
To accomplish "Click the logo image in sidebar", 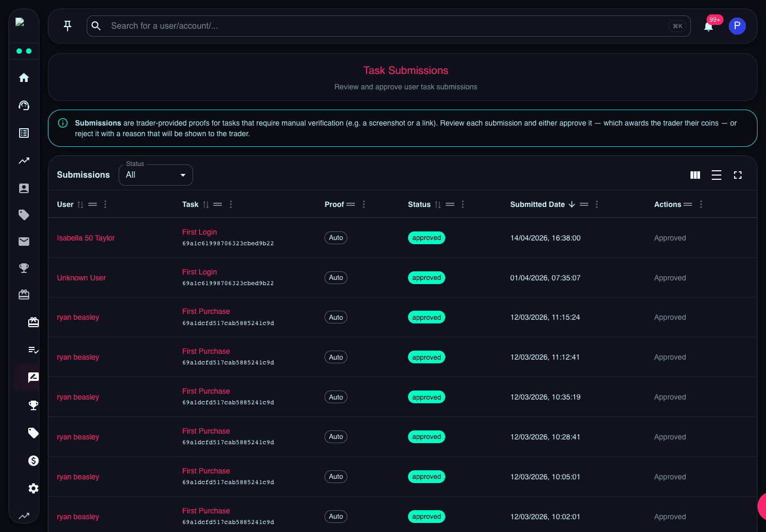I will tap(20, 22).
